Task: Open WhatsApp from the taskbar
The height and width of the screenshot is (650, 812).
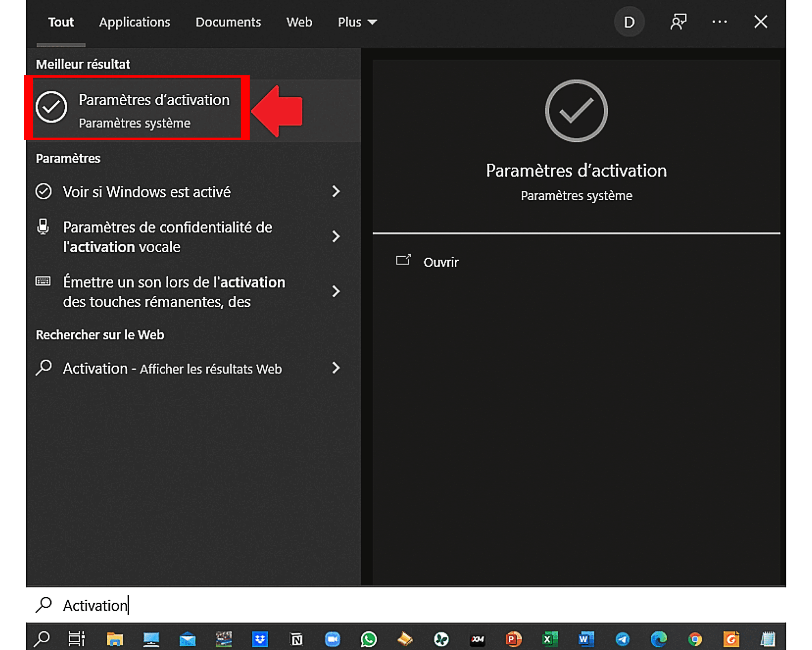Action: (x=369, y=637)
